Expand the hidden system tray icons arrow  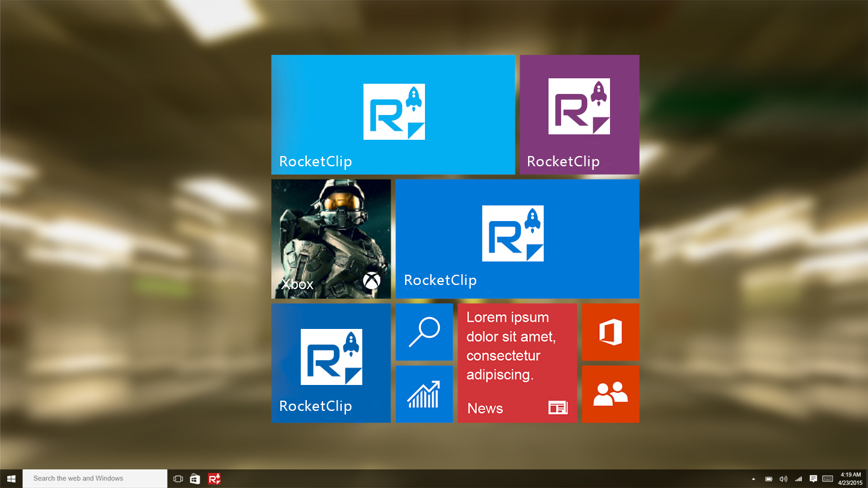tap(752, 479)
